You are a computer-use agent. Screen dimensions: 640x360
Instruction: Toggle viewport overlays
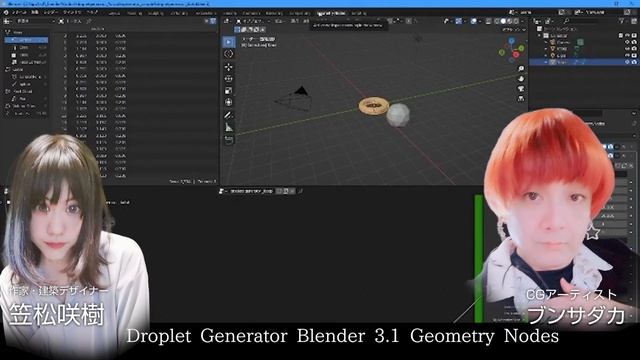coord(473,21)
